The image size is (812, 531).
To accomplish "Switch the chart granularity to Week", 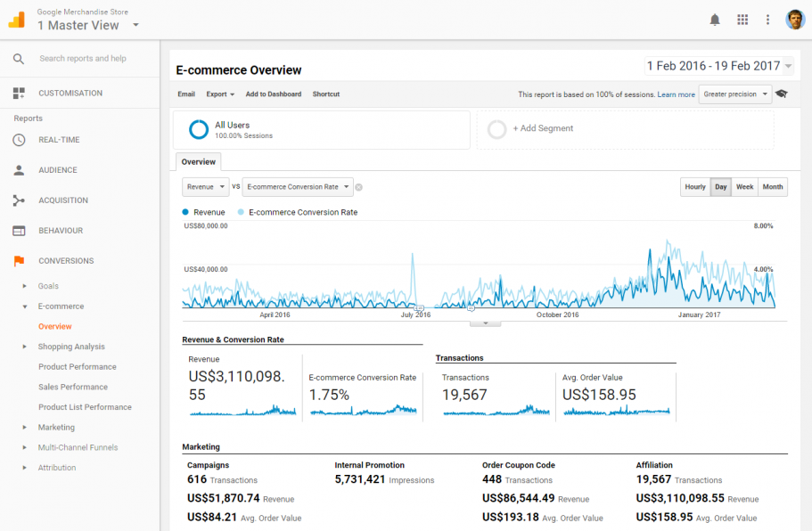I will pos(744,187).
